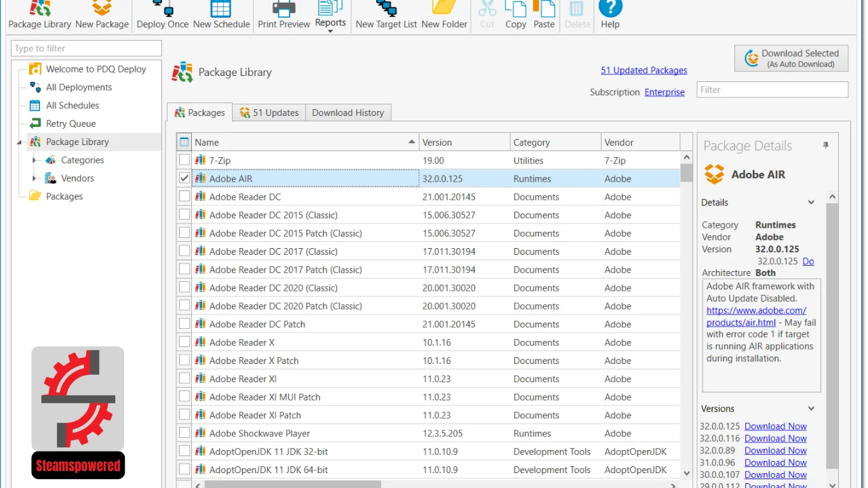Open Help from the toolbar
This screenshot has width=868, height=488.
coord(610,15)
